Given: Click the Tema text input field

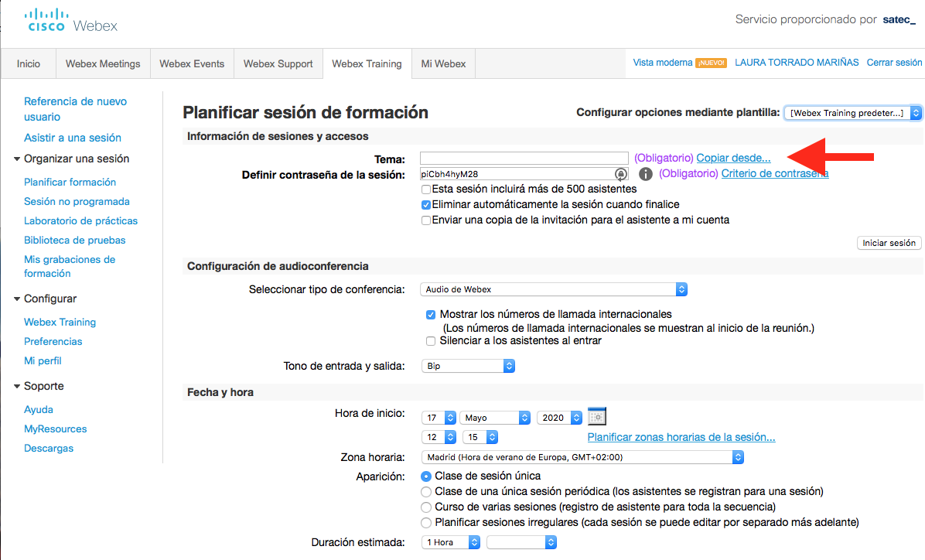Looking at the screenshot, I should [524, 158].
